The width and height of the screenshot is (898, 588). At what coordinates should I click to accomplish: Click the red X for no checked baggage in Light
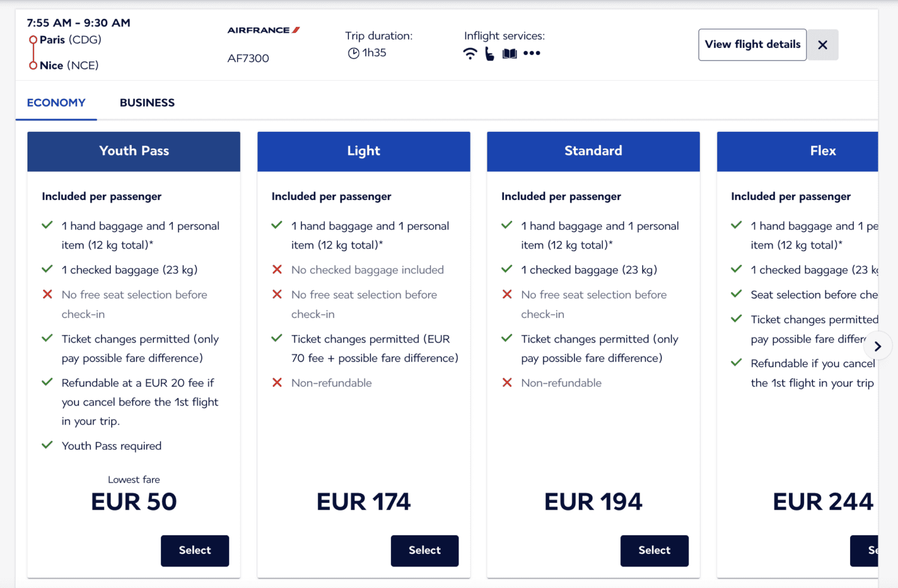click(x=277, y=269)
